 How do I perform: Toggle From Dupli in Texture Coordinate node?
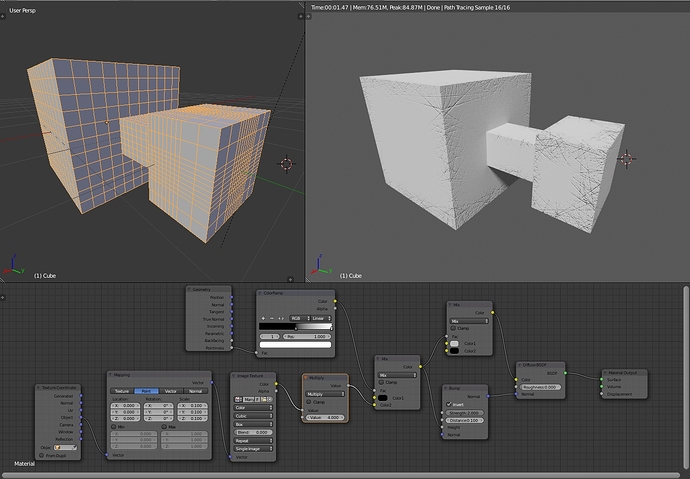[x=42, y=456]
